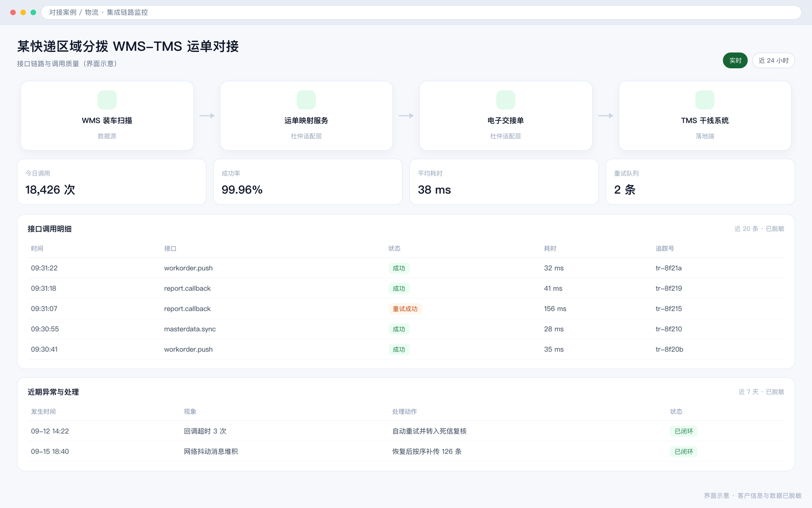Click the 耗时 column header
The height and width of the screenshot is (508, 812).
550,248
